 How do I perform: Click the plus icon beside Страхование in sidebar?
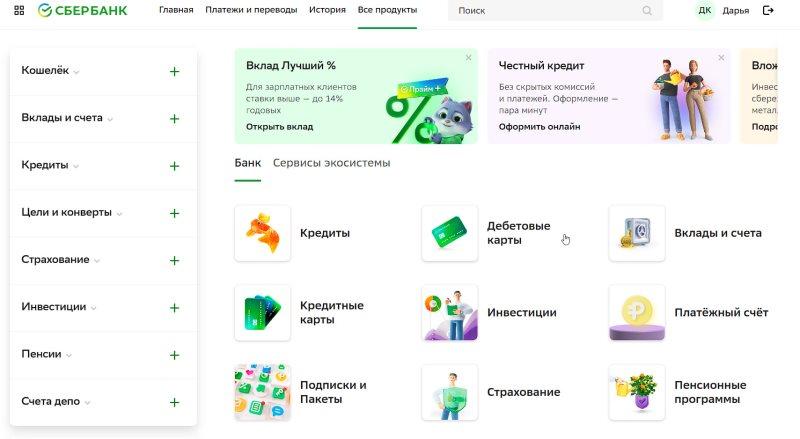(174, 260)
